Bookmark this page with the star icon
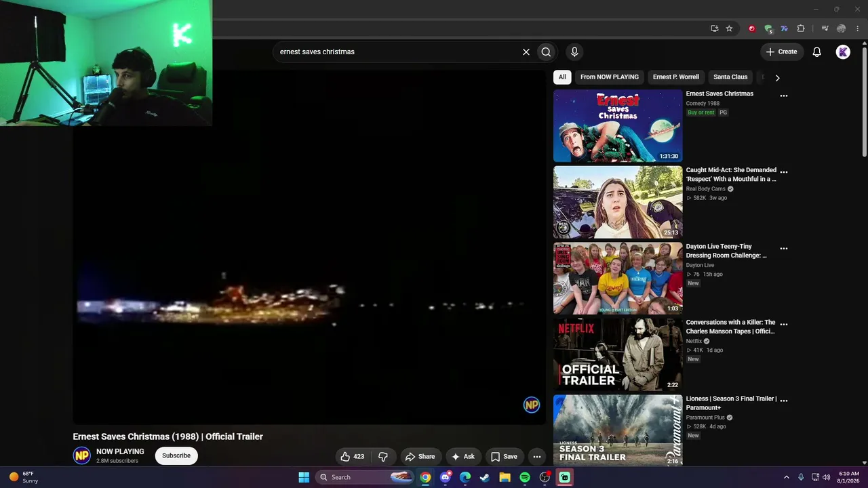The height and width of the screenshot is (488, 868). (729, 28)
